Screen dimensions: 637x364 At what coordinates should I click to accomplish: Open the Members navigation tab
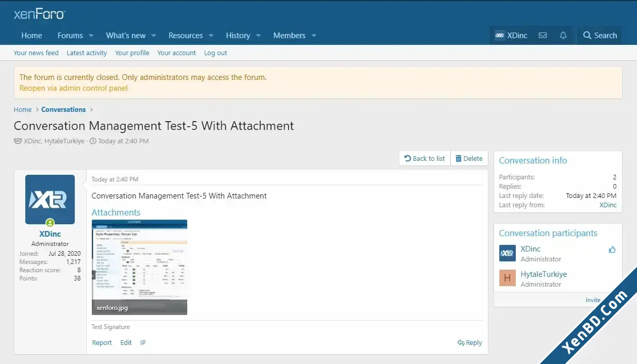289,36
